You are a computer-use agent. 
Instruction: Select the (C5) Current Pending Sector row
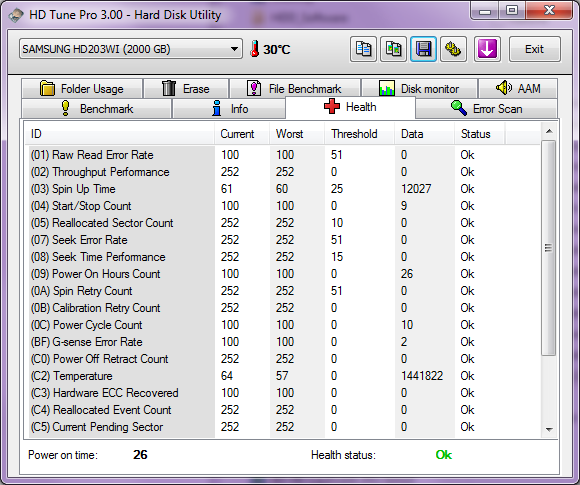pyautogui.click(x=282, y=427)
